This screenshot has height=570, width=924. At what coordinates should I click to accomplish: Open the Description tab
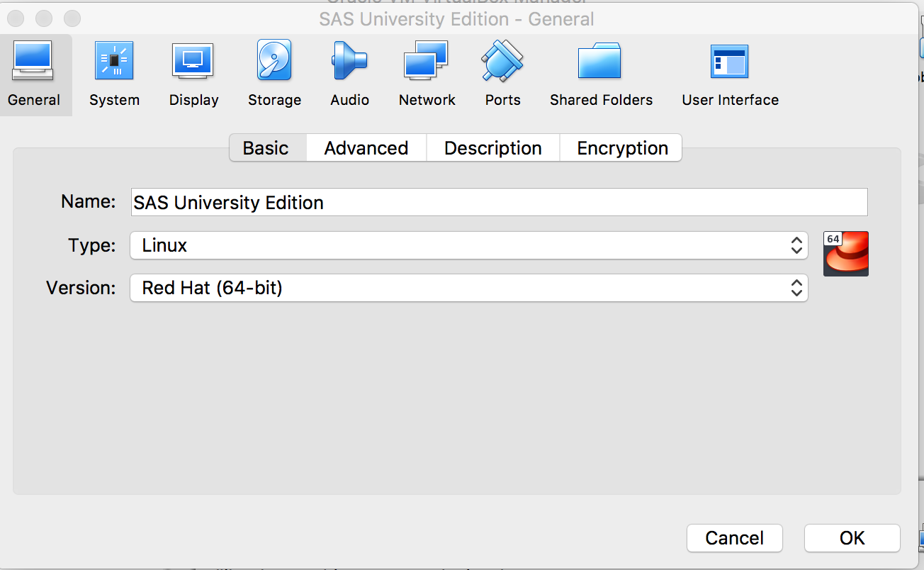(493, 148)
